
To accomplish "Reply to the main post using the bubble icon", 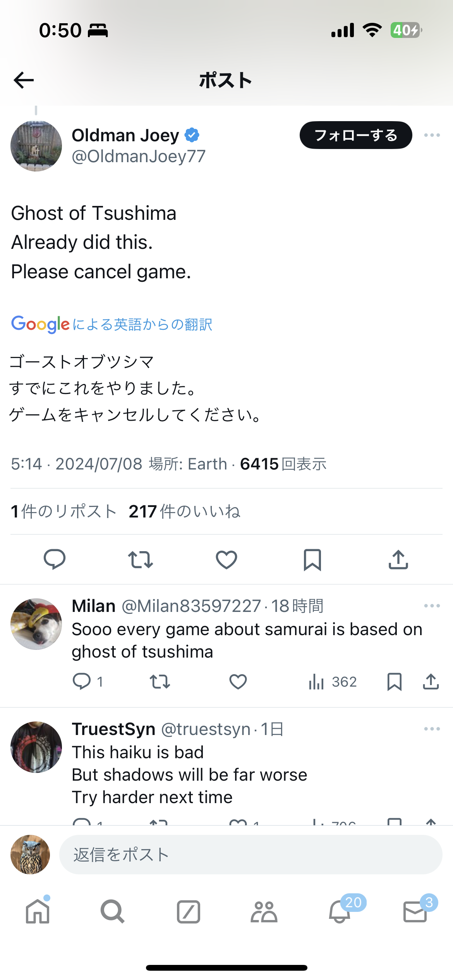I will pyautogui.click(x=55, y=559).
